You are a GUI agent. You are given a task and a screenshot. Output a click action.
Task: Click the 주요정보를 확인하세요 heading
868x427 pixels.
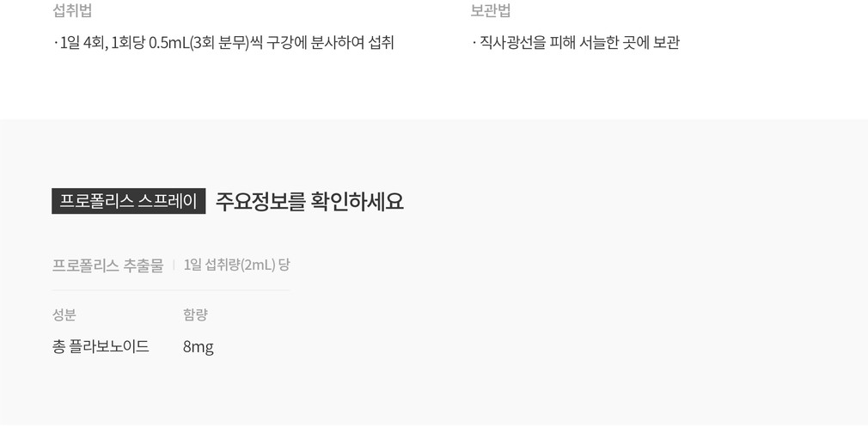tap(309, 201)
